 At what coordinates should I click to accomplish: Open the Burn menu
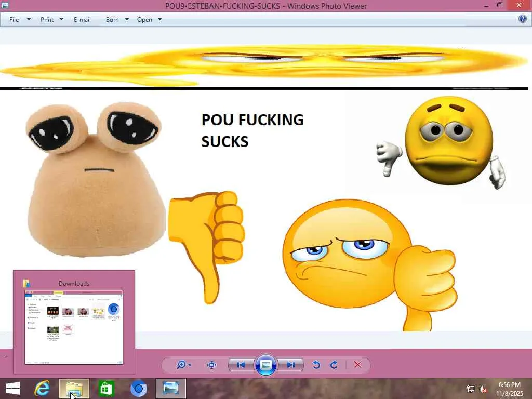click(x=112, y=20)
